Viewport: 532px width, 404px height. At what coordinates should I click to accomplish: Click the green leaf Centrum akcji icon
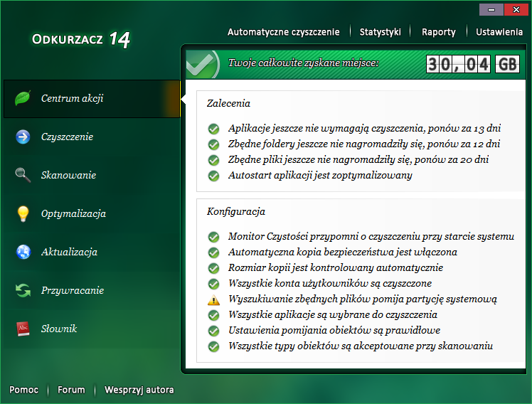coord(23,98)
